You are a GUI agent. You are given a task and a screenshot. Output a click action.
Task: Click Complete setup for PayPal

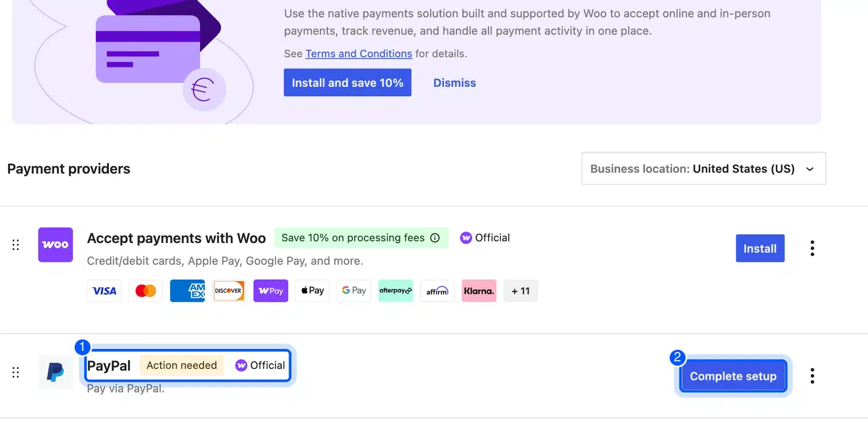pyautogui.click(x=733, y=376)
